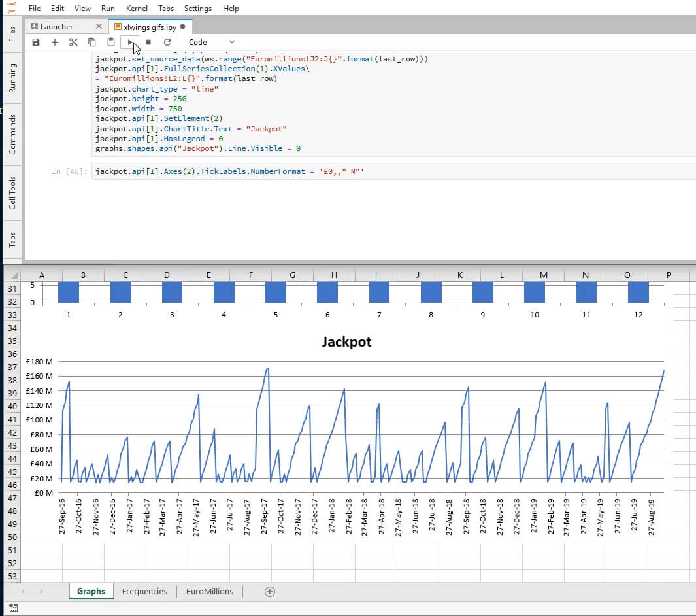Image resolution: width=696 pixels, height=616 pixels.
Task: Paste cell from the clipboard
Action: click(111, 43)
